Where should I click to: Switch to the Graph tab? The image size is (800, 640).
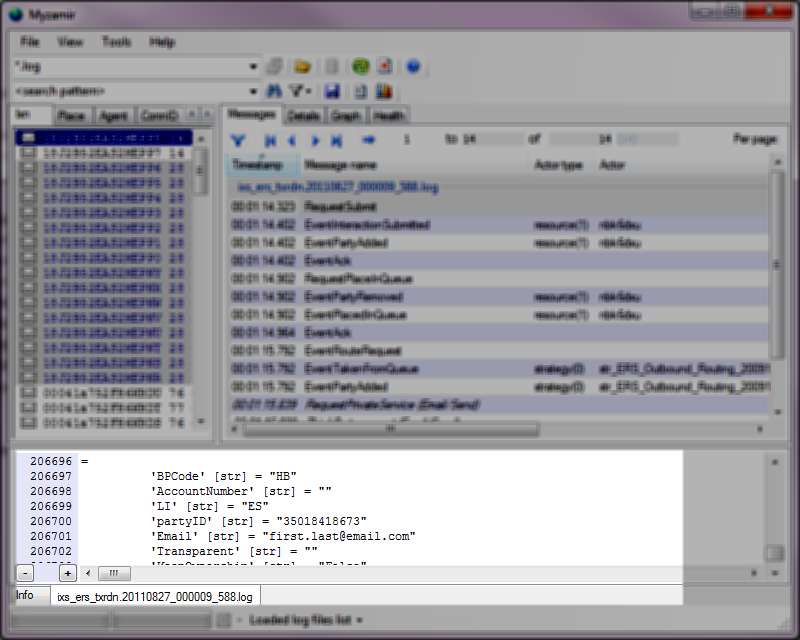[346, 116]
